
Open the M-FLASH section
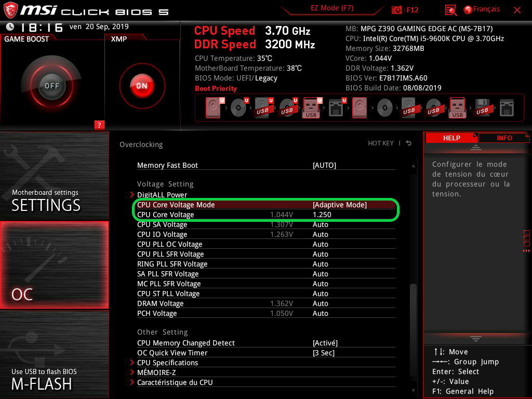(54, 354)
